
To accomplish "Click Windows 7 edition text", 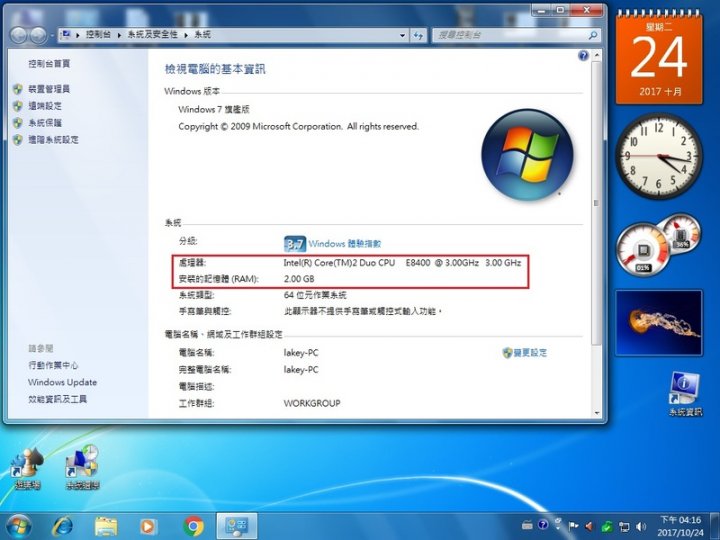I will coord(214,109).
